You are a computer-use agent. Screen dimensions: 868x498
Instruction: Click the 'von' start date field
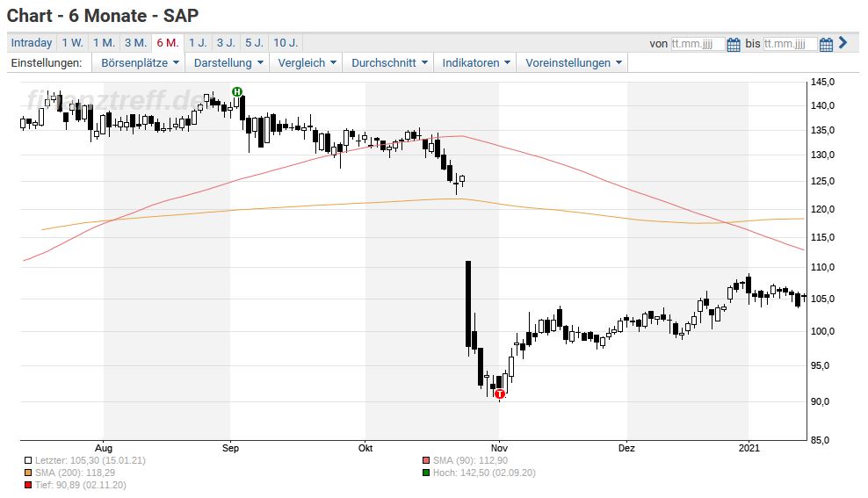(x=697, y=44)
